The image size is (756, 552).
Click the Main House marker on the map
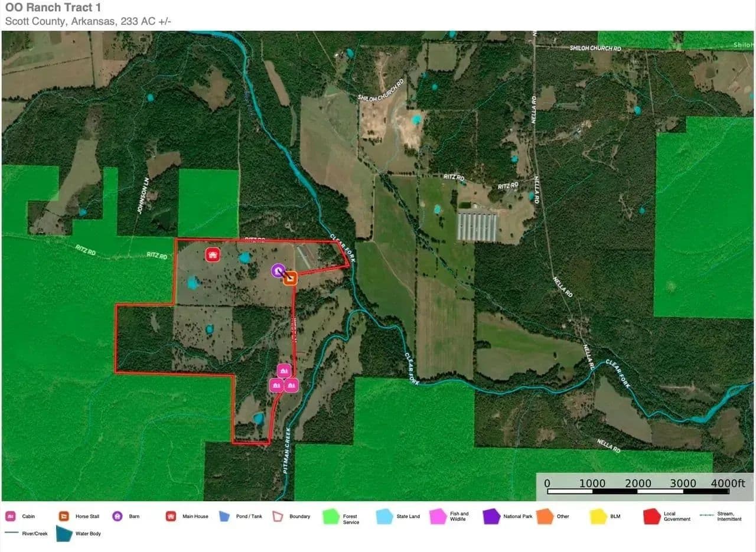click(213, 254)
